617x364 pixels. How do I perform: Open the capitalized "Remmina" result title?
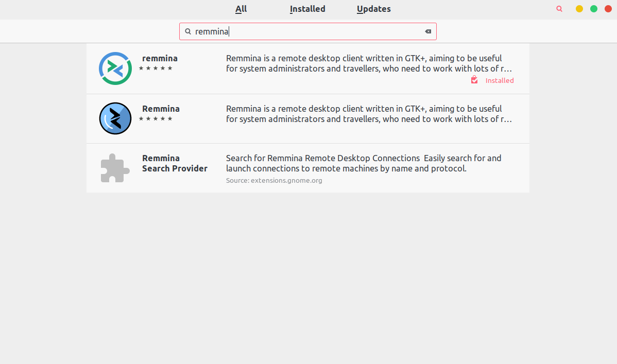pyautogui.click(x=161, y=109)
